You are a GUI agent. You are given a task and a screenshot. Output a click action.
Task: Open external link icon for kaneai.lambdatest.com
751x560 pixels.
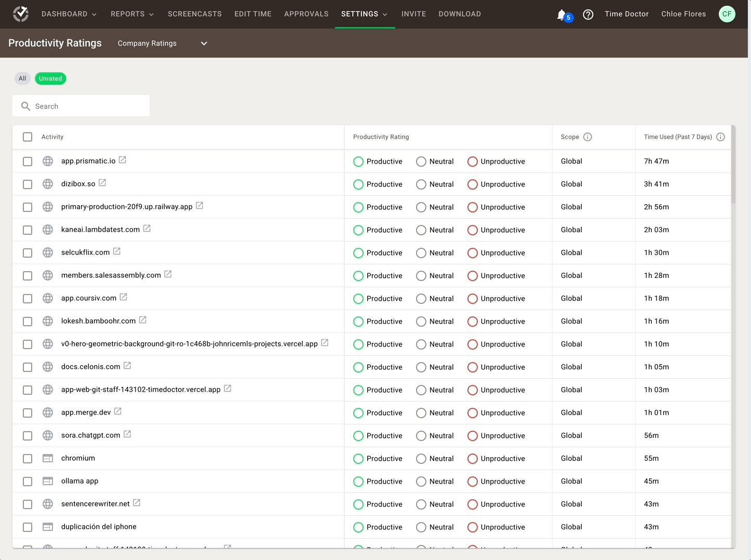pos(147,229)
